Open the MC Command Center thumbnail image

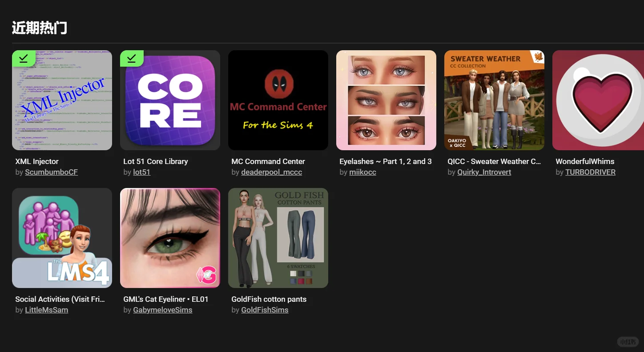click(278, 100)
